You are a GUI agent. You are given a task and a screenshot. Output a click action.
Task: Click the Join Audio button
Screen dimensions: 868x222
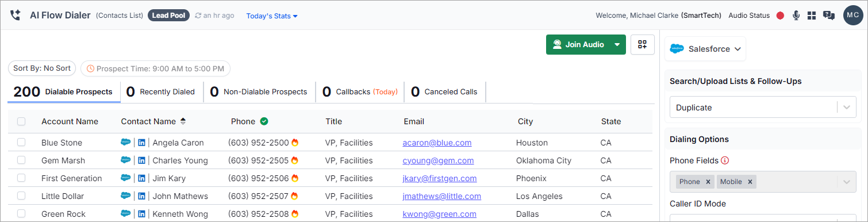578,44
